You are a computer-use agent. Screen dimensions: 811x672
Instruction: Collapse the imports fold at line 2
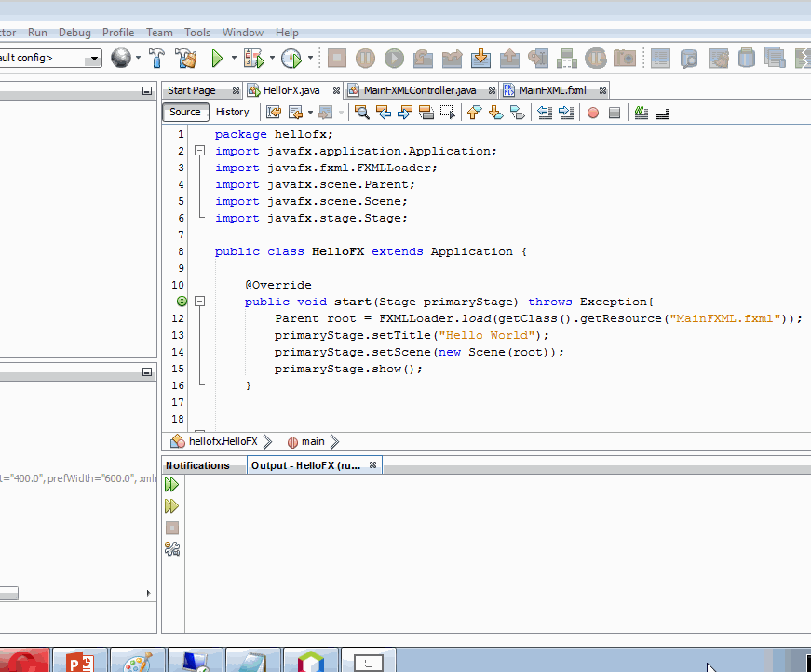click(x=199, y=151)
